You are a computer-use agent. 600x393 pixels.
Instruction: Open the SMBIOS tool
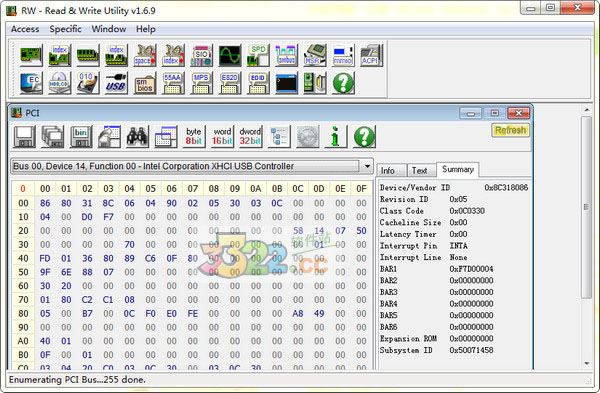[145, 83]
